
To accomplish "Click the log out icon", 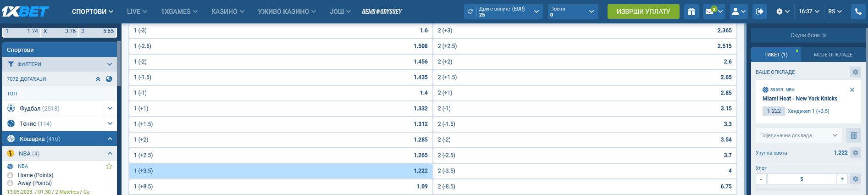I will (x=759, y=11).
